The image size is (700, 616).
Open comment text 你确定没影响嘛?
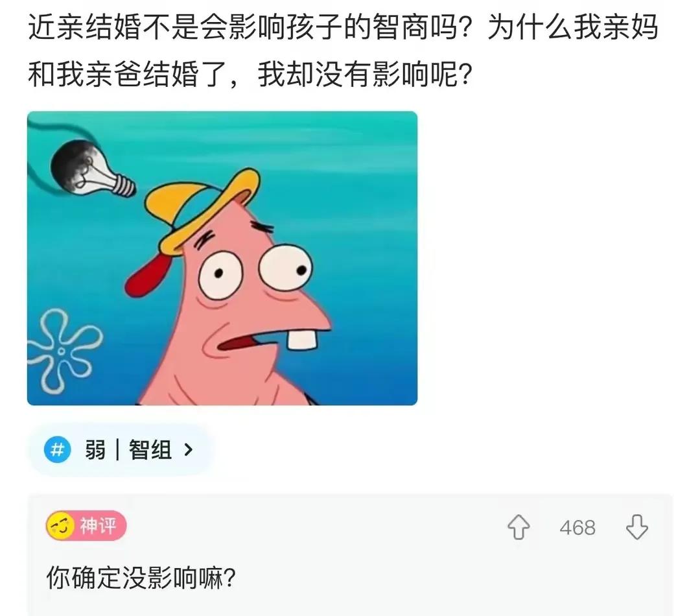141,578
